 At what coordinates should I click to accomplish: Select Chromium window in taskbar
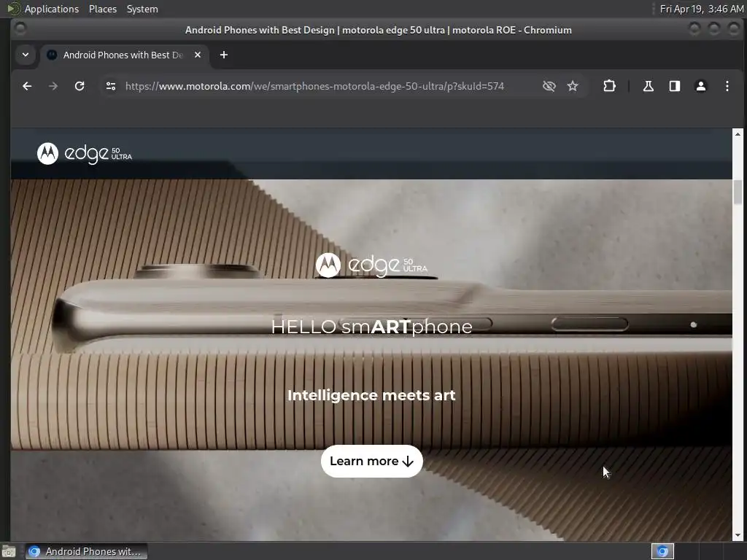tap(86, 551)
